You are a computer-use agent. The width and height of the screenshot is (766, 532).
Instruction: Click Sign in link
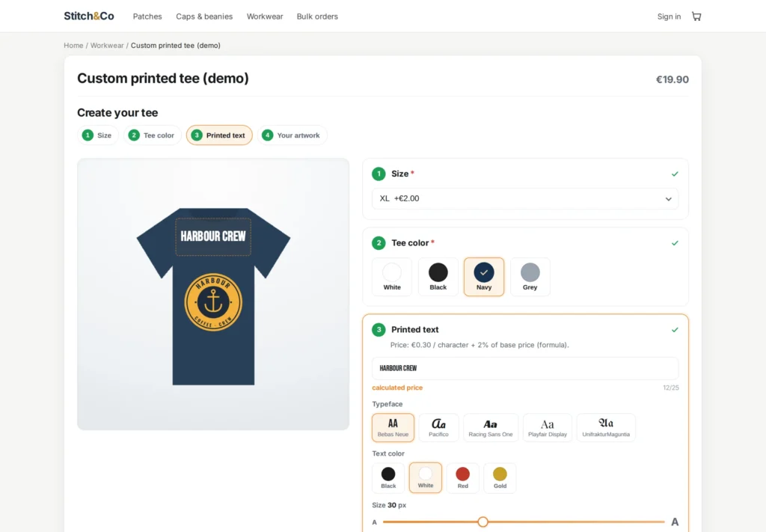(669, 16)
